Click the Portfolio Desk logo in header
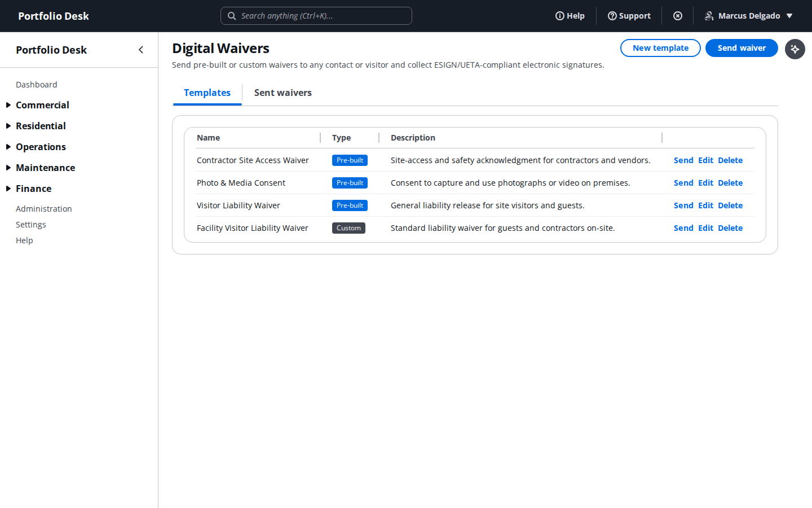812x508 pixels. 54,16
